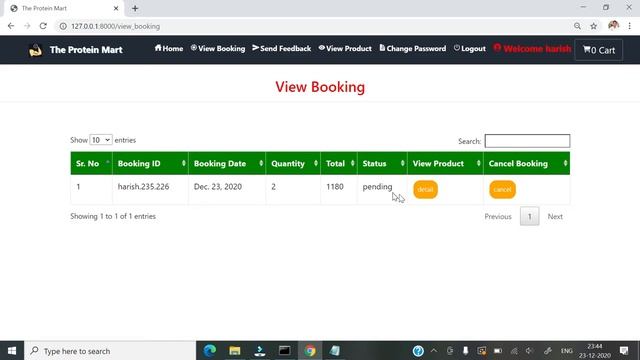This screenshot has width=640, height=360.
Task: Bookmark this page with star icon
Action: tap(593, 26)
